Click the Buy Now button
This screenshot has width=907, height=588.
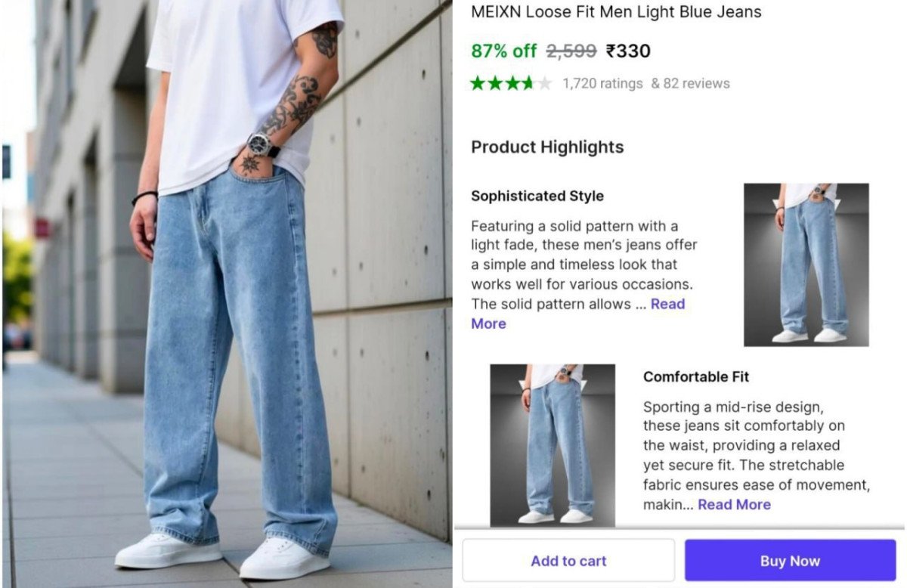coord(790,560)
